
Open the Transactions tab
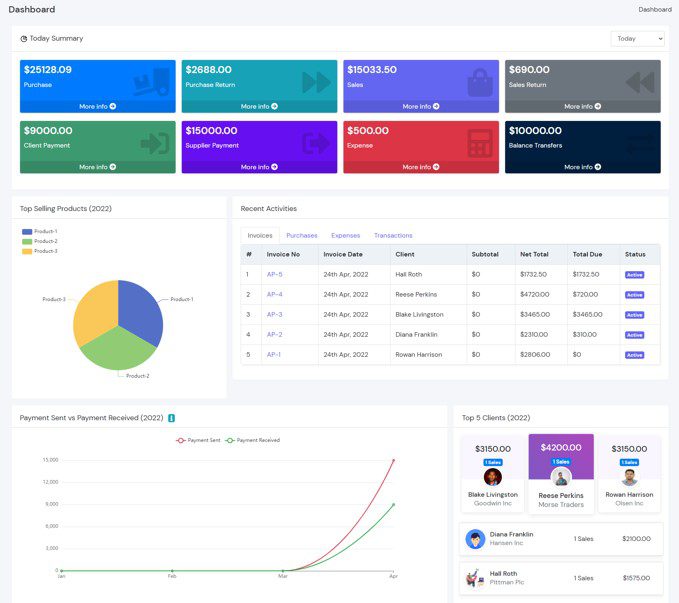click(393, 236)
